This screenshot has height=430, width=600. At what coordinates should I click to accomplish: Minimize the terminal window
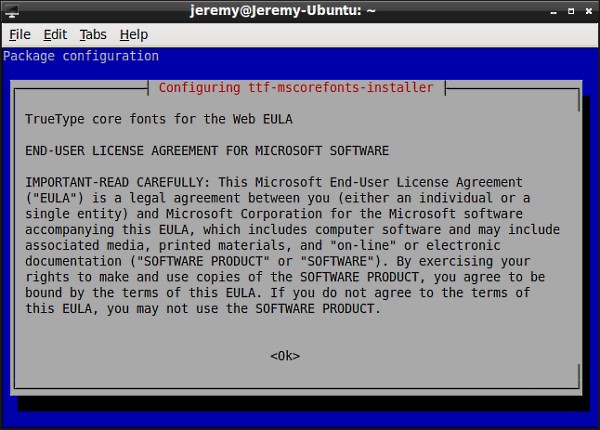[x=553, y=11]
